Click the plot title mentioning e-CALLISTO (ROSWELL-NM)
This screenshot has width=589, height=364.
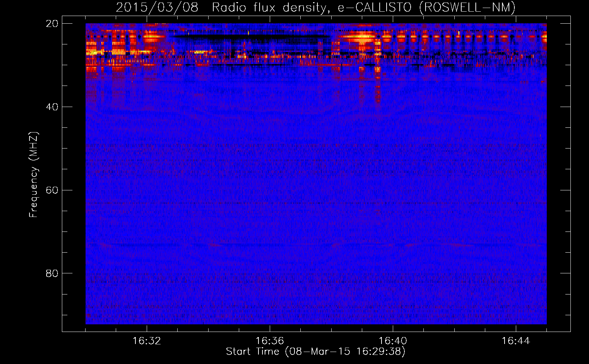tap(316, 7)
